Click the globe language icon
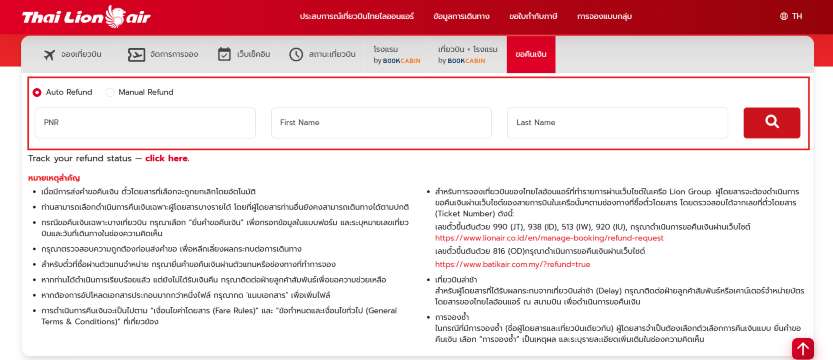833x360 pixels. pyautogui.click(x=784, y=16)
